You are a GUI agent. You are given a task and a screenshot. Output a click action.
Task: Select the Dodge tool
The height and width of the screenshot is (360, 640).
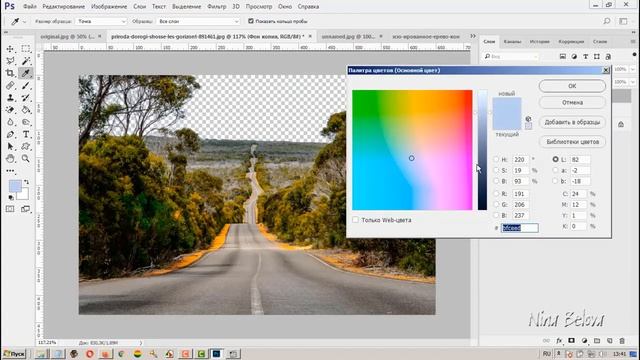(x=26, y=122)
